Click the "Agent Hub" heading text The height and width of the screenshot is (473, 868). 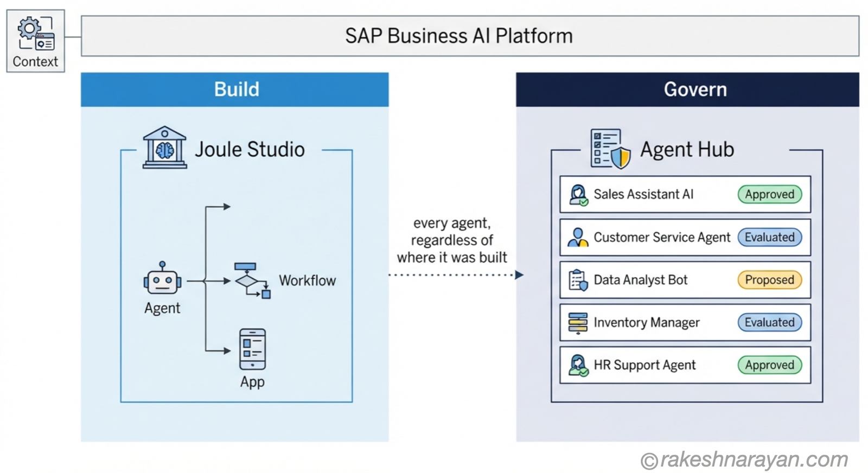(687, 149)
